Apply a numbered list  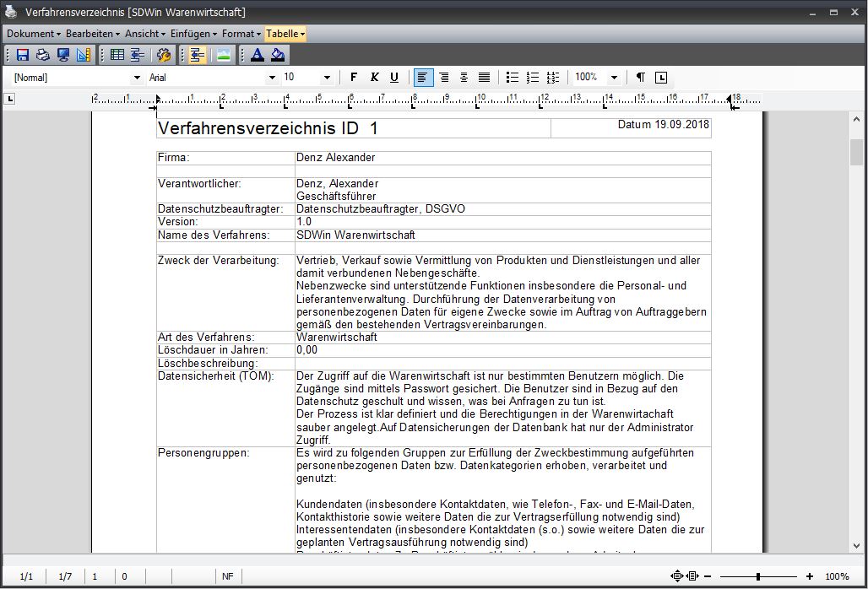pos(533,78)
